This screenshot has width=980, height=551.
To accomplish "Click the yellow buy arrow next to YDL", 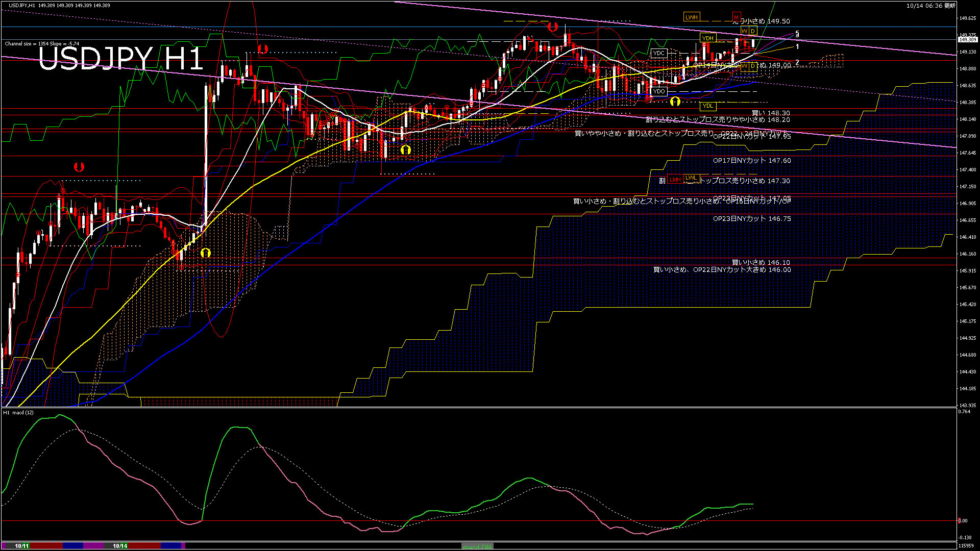I will pos(675,102).
